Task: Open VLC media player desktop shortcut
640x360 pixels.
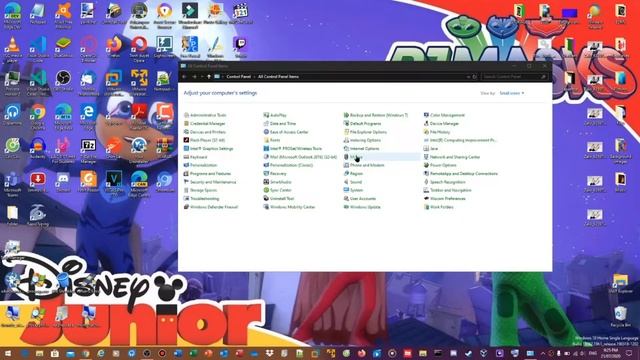Action: (12, 48)
